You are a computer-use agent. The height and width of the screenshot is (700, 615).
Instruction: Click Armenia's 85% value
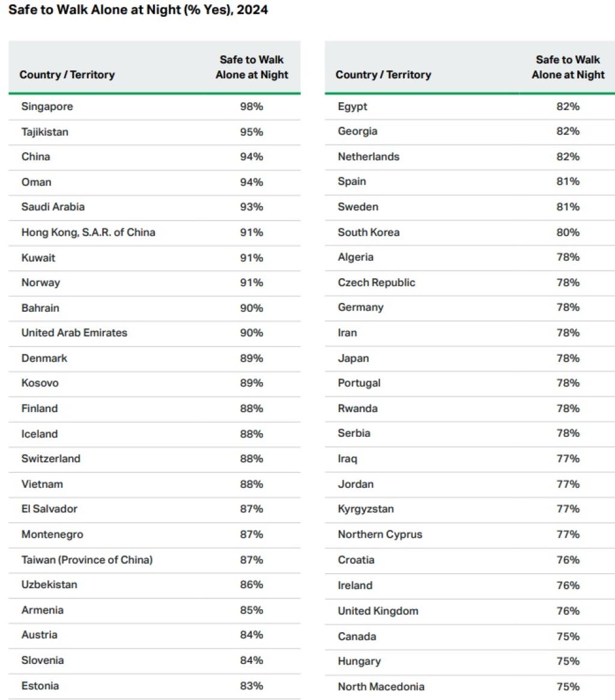252,610
